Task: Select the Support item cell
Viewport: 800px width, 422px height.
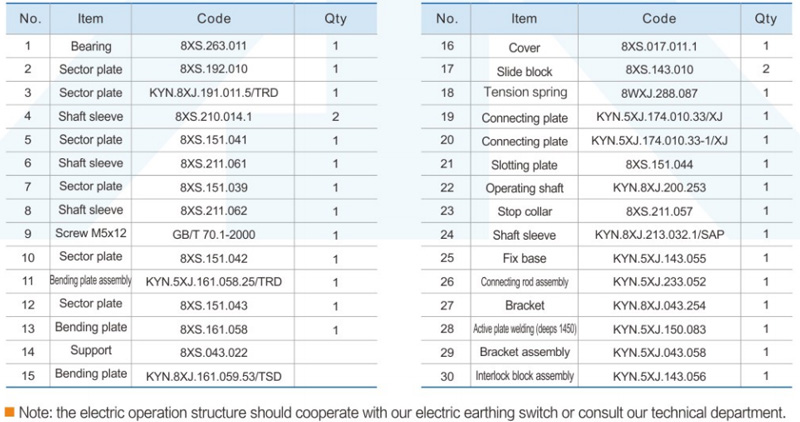Action: [91, 351]
